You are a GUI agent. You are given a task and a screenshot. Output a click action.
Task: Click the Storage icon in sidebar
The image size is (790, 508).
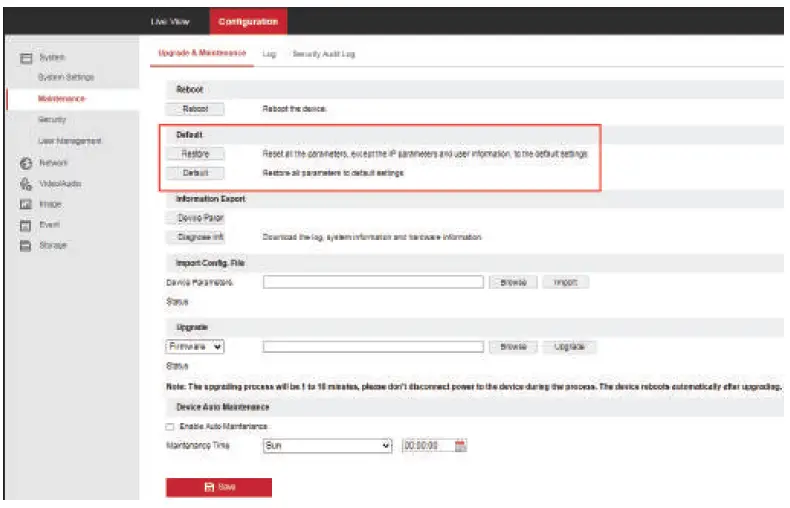tap(26, 246)
